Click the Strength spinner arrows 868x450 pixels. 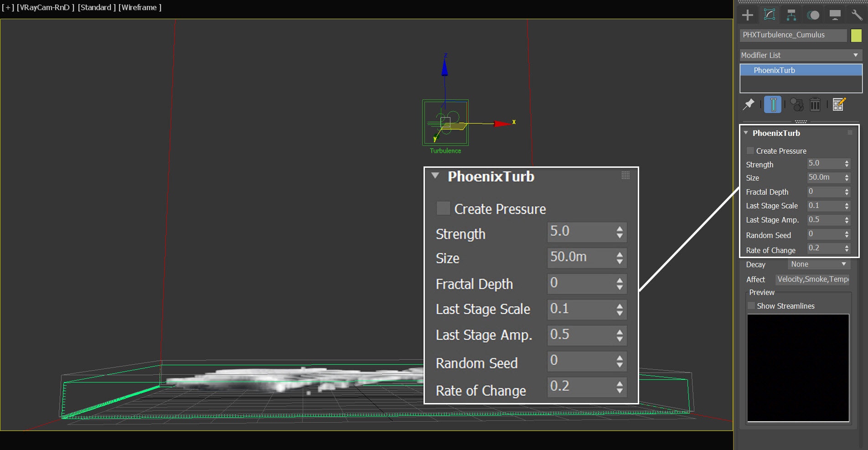click(x=847, y=164)
